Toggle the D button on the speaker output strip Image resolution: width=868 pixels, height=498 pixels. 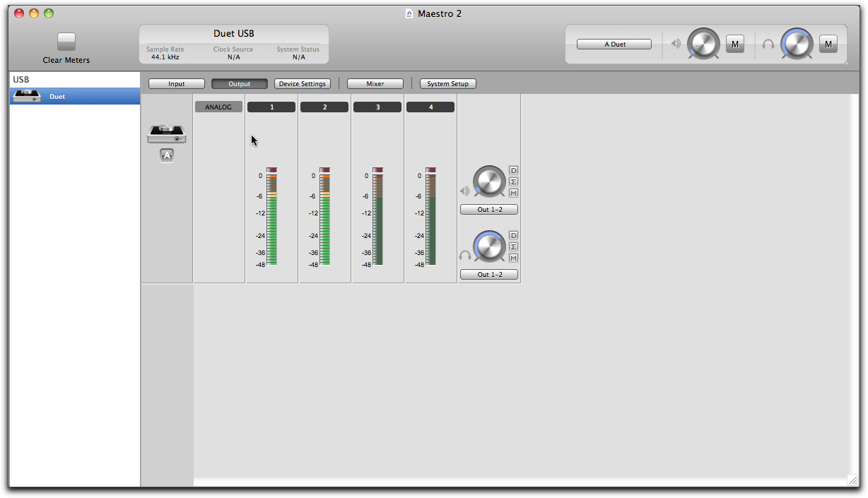[x=514, y=170]
